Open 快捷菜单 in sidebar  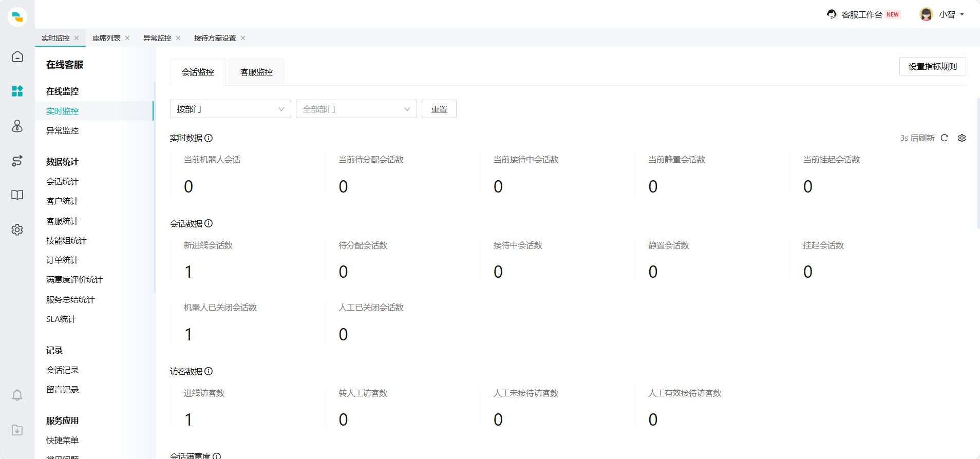point(62,440)
